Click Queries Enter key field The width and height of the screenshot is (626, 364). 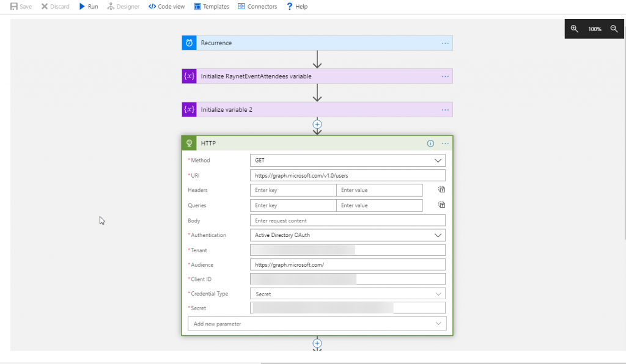[x=293, y=205]
